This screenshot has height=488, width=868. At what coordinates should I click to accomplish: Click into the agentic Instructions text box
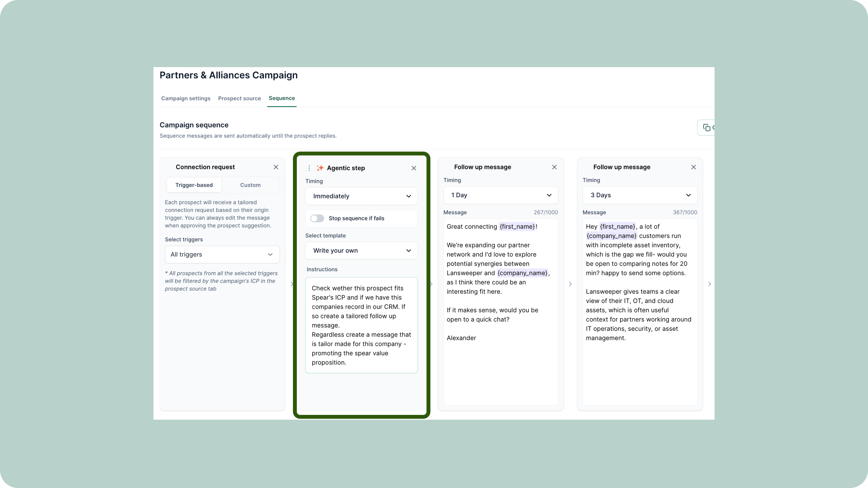click(x=361, y=325)
